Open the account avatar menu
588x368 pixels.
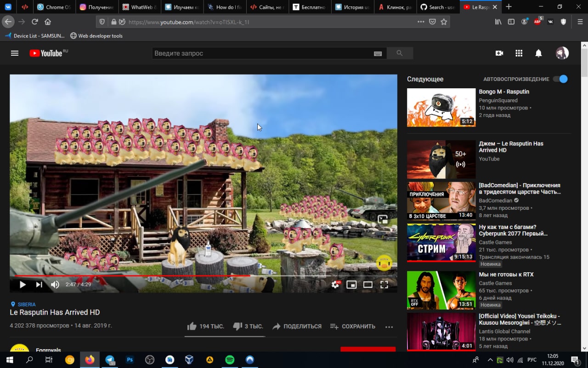562,53
